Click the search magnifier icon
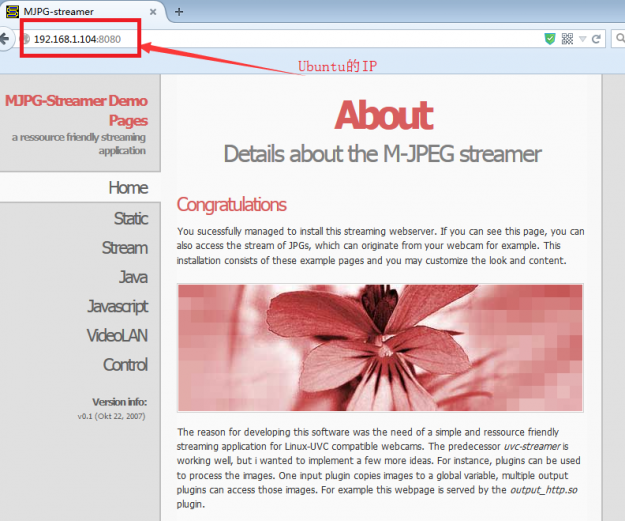This screenshot has width=625, height=521. (x=620, y=38)
